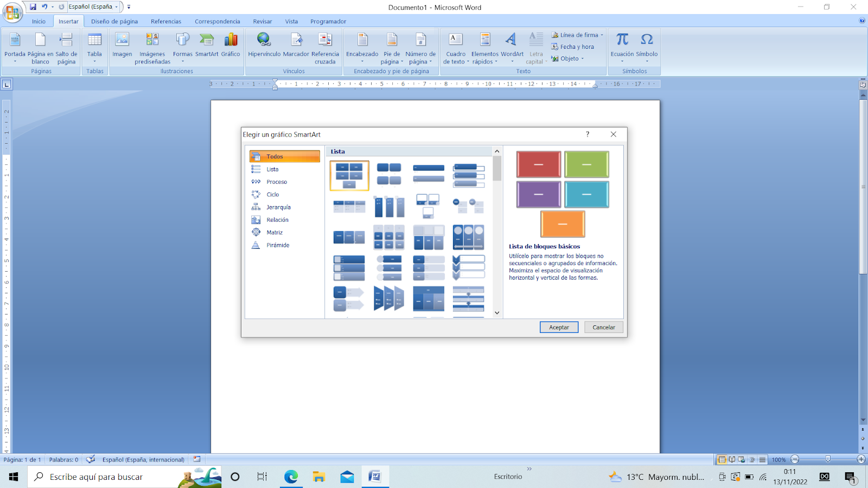Screen dimensions: 868x488
Task: Switch to Print Layout view button
Action: pyautogui.click(x=722, y=459)
